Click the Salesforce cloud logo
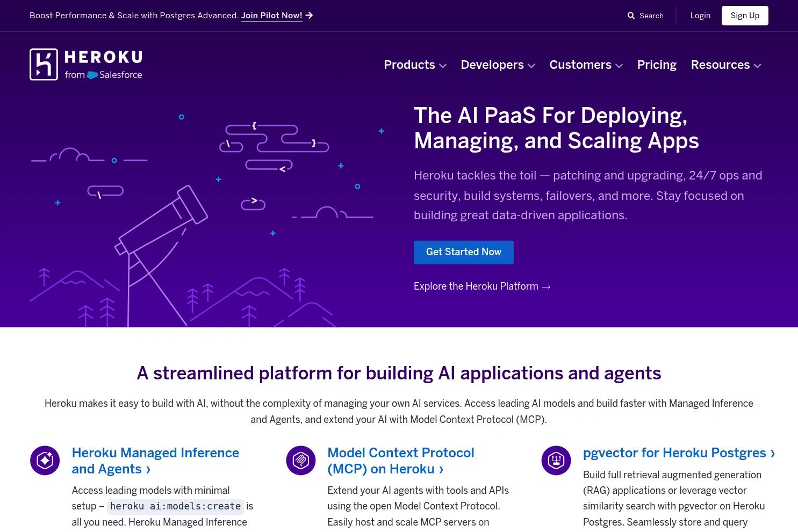This screenshot has height=532, width=798. 92,75
